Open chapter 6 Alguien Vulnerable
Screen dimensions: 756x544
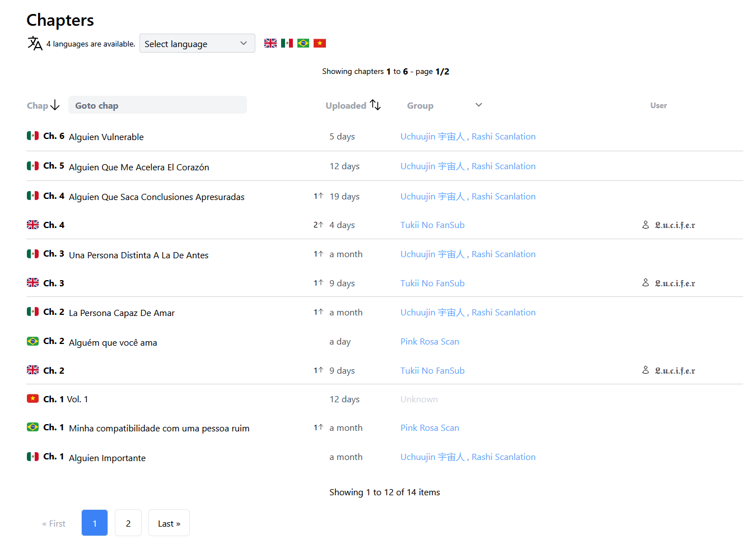(94, 137)
